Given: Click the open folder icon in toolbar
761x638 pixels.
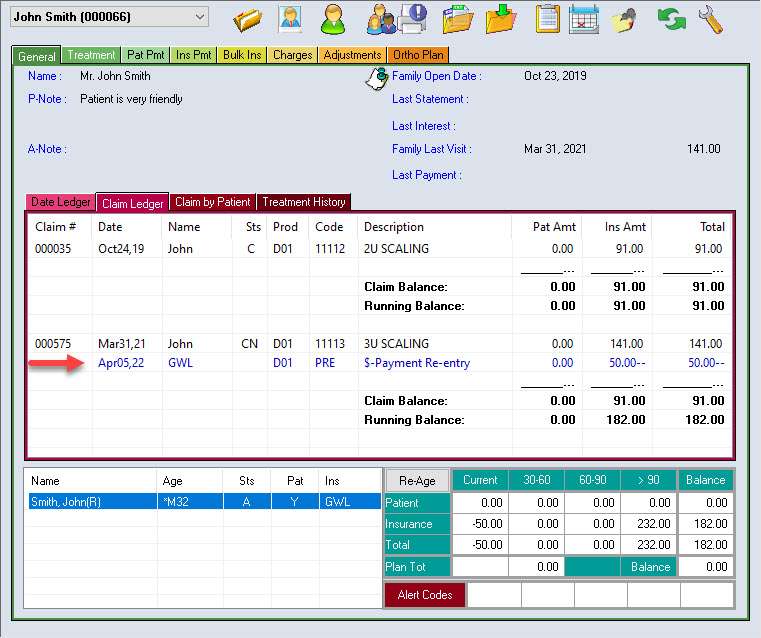Looking at the screenshot, I should coord(248,20).
